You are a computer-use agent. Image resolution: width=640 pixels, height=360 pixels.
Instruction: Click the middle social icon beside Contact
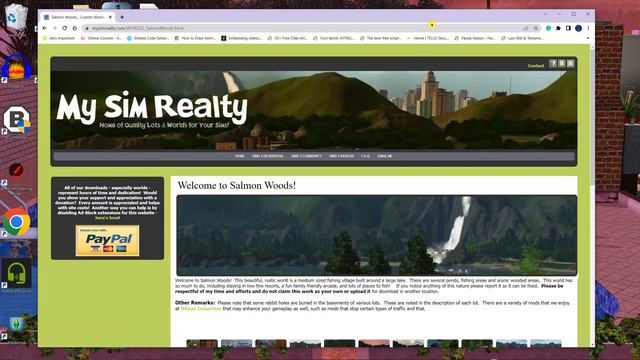[x=562, y=63]
